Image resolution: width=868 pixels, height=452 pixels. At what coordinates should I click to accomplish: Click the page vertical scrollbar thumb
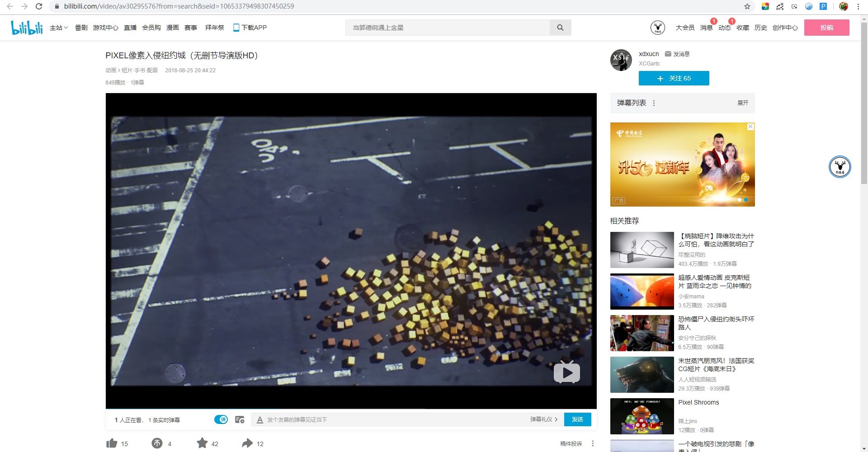click(x=864, y=103)
